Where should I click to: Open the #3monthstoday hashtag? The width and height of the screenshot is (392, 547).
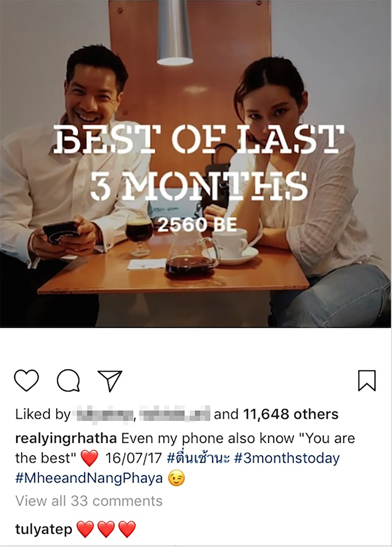287,458
